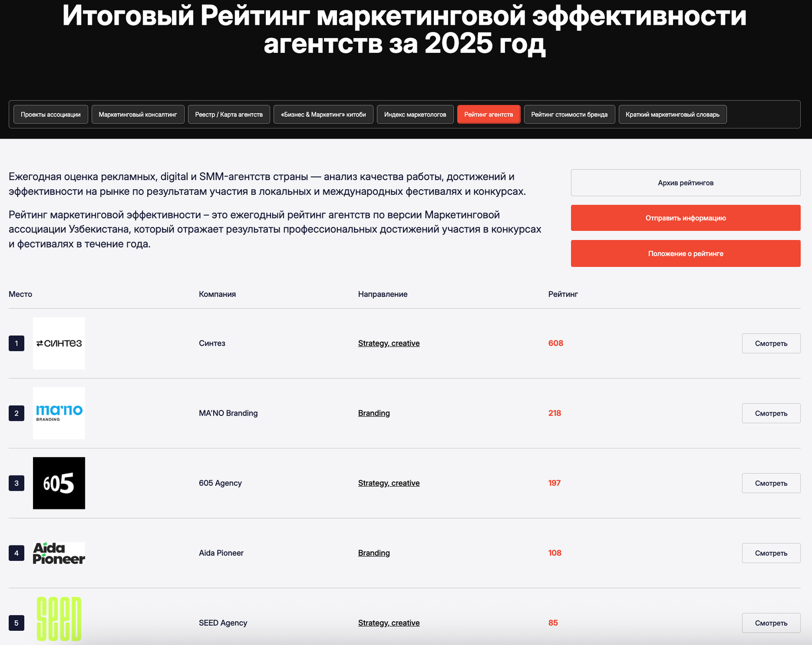
Task: Click rank badge number 4
Action: click(16, 553)
